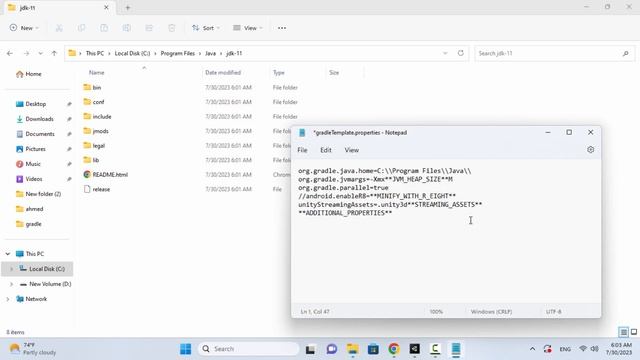
Task: Click the Paste icon in Explorer toolbar
Action: (x=104, y=28)
